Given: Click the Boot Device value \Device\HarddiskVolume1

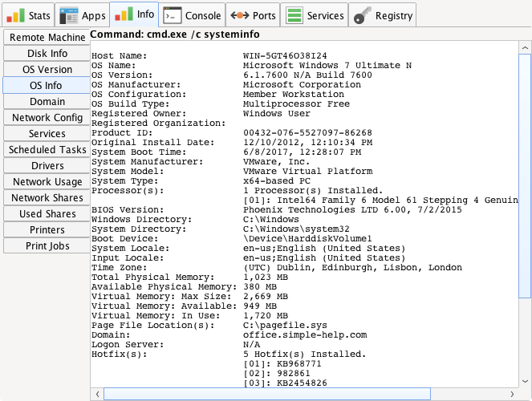Looking at the screenshot, I should tap(307, 239).
